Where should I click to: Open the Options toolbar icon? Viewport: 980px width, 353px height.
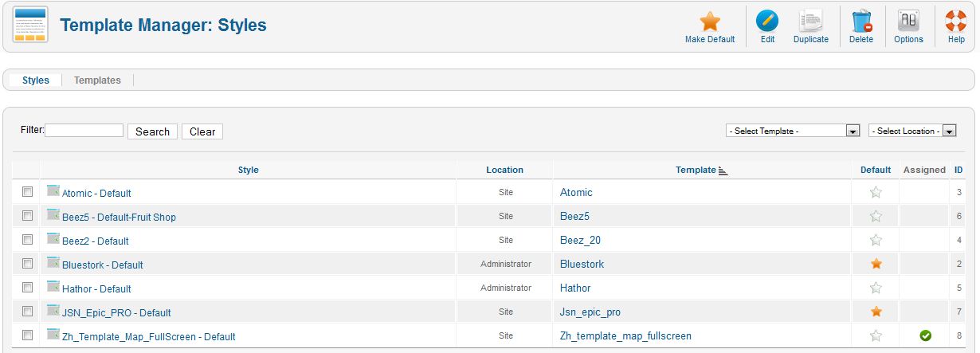click(x=908, y=22)
